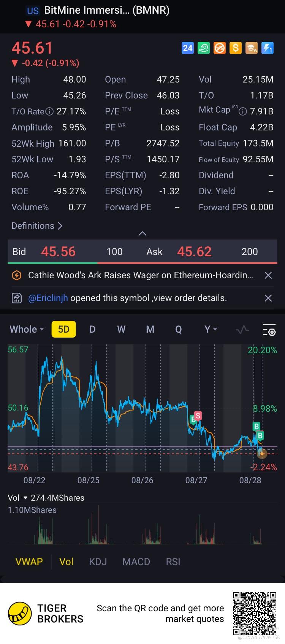Switch to the D daily chart tab

coord(92,329)
